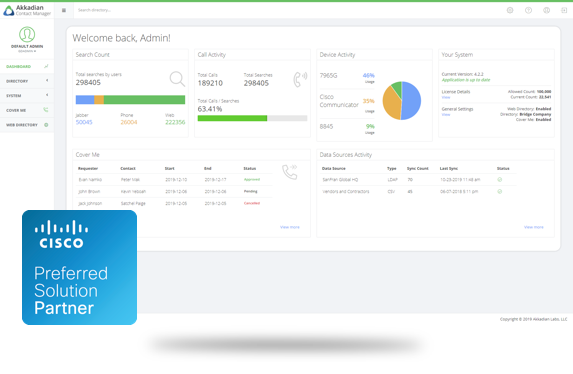Click View more in Cover Me panel
The width and height of the screenshot is (573, 374).
290,227
